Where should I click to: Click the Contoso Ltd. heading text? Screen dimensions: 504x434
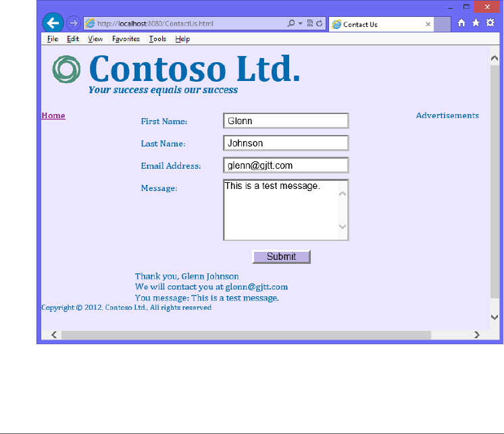click(x=195, y=68)
